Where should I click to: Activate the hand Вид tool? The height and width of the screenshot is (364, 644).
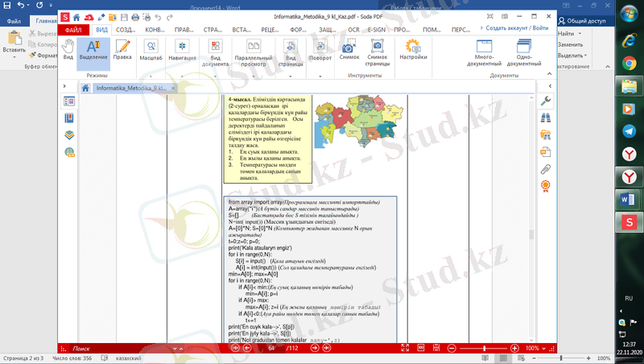click(68, 51)
